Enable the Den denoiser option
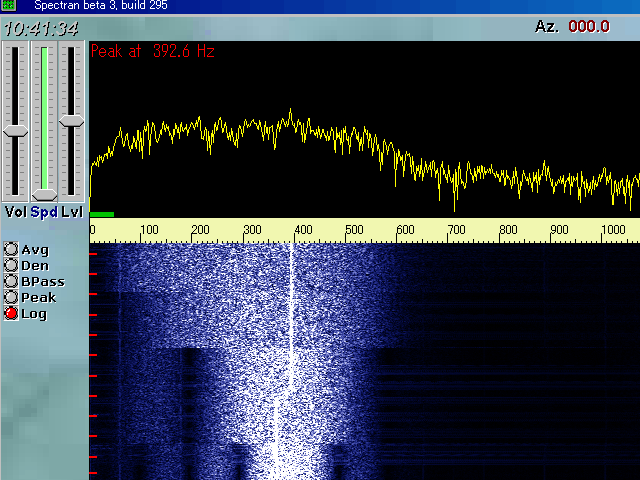Image resolution: width=640 pixels, height=480 pixels. coord(12,266)
